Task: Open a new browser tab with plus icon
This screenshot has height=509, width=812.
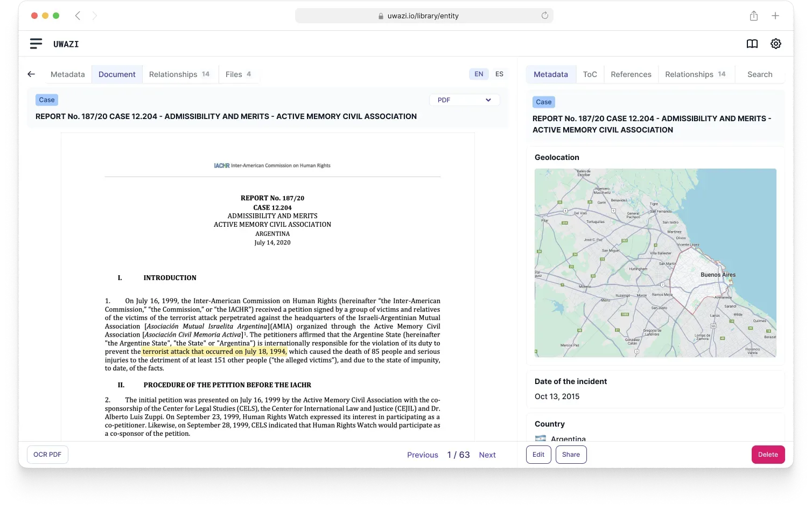Action: pyautogui.click(x=776, y=16)
